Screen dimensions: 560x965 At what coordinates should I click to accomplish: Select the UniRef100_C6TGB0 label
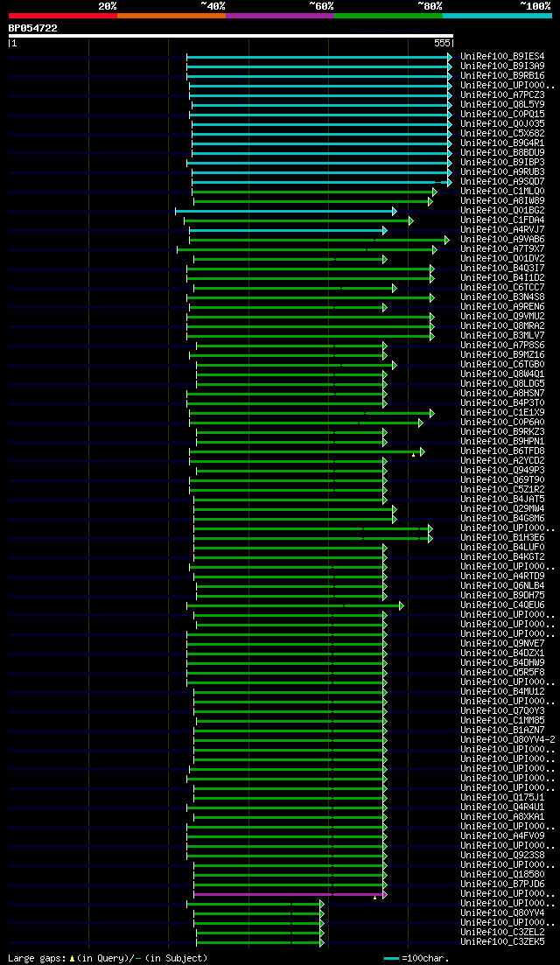tap(502, 364)
